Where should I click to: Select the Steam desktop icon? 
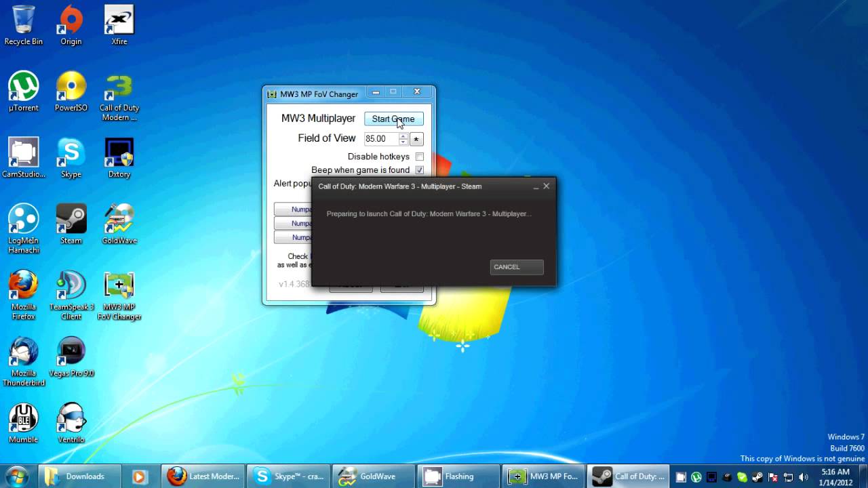71,224
